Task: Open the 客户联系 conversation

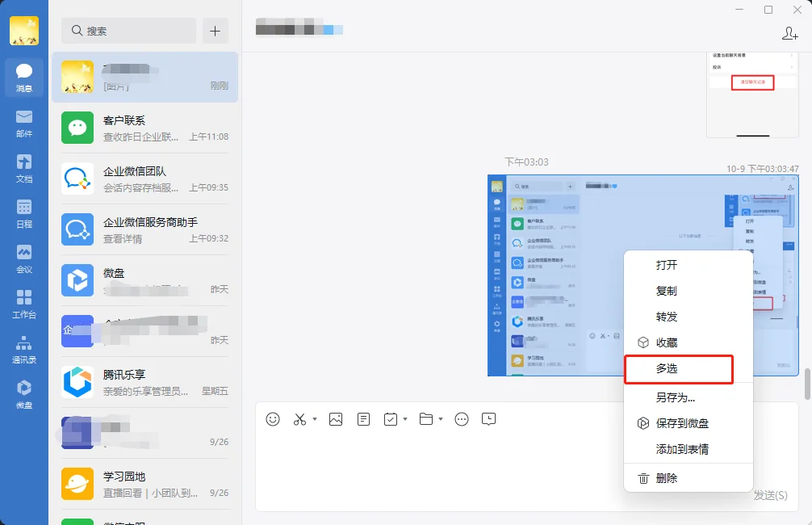Action: click(145, 128)
